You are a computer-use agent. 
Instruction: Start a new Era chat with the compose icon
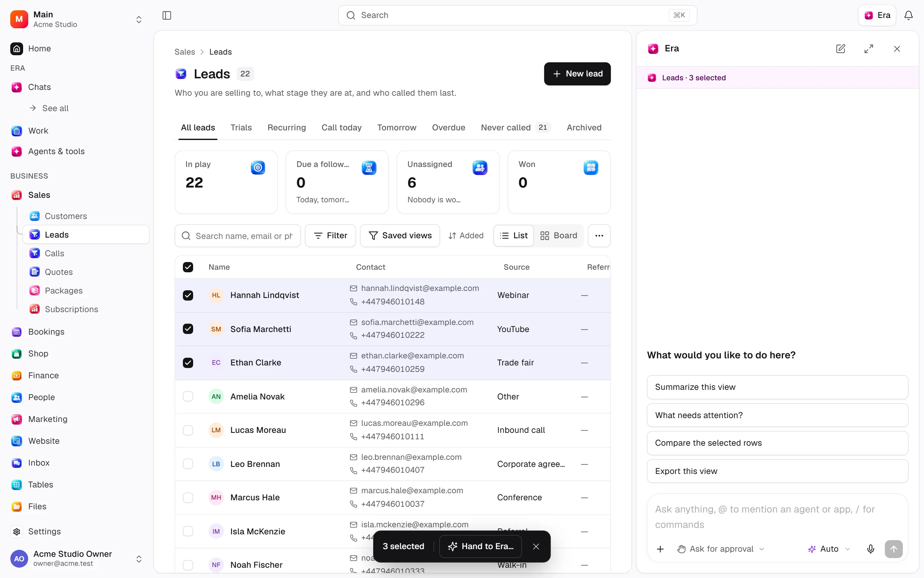[x=840, y=48]
